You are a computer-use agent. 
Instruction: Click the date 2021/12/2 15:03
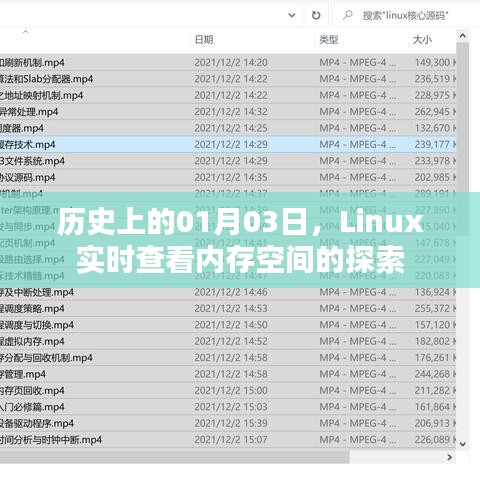231,407
